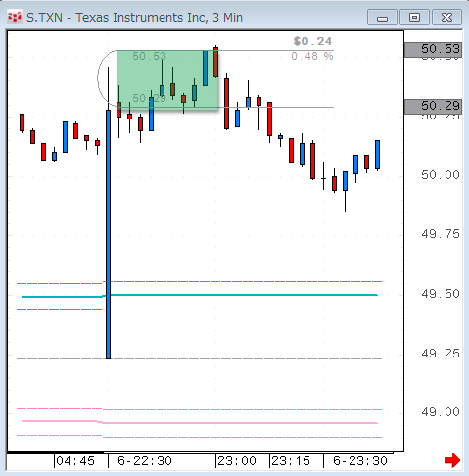Click the S.TXN Texas Instruments title text
The width and height of the screenshot is (469, 476).
[x=134, y=18]
